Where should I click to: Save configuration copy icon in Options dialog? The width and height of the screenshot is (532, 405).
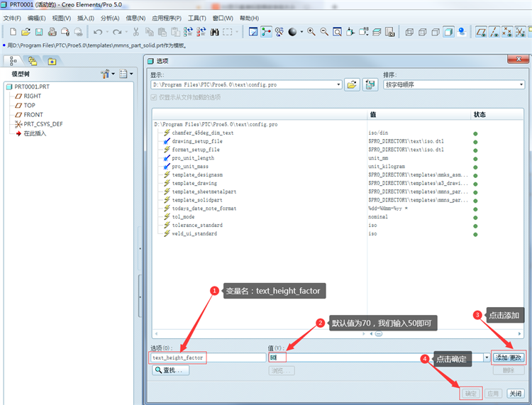370,84
